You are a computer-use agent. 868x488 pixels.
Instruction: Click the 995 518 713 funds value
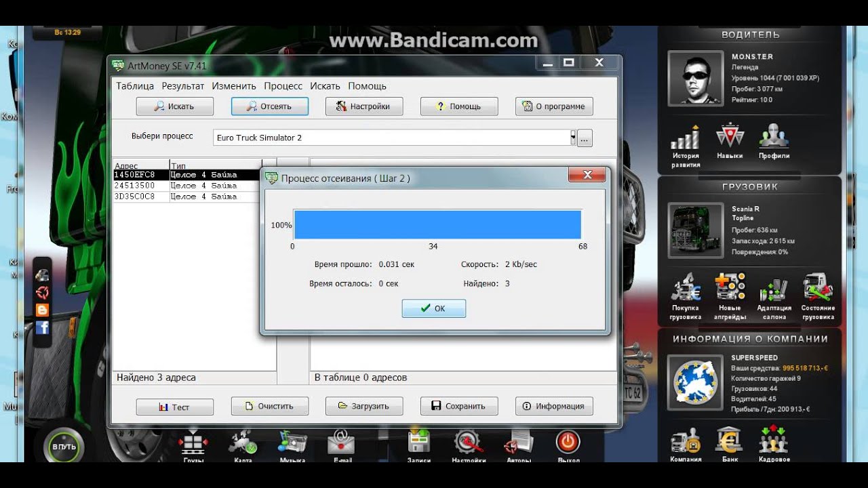805,368
